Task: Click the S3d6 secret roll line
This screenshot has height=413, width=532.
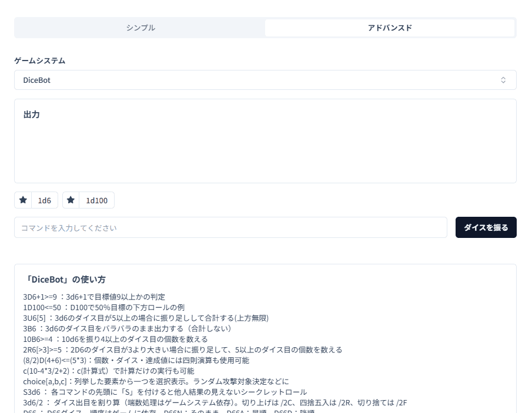Action: (x=165, y=392)
